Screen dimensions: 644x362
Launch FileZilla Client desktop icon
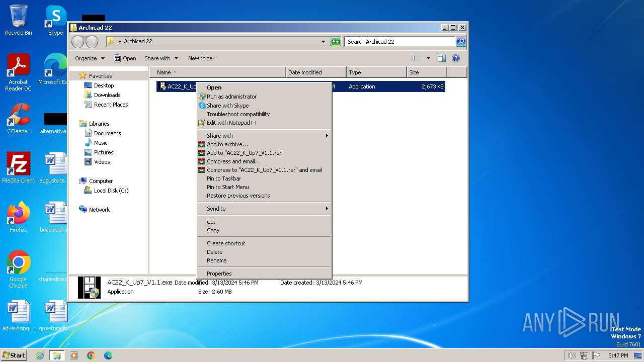click(x=18, y=168)
